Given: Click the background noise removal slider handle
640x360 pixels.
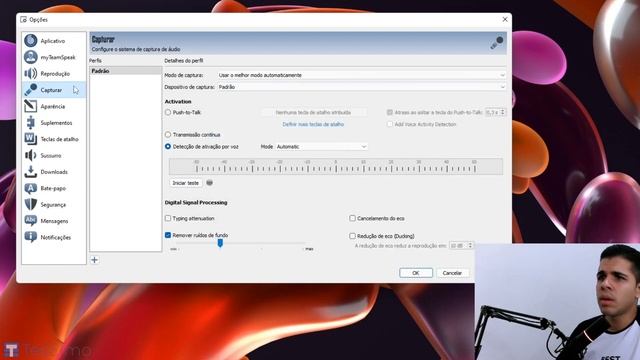Looking at the screenshot, I should click(x=220, y=243).
